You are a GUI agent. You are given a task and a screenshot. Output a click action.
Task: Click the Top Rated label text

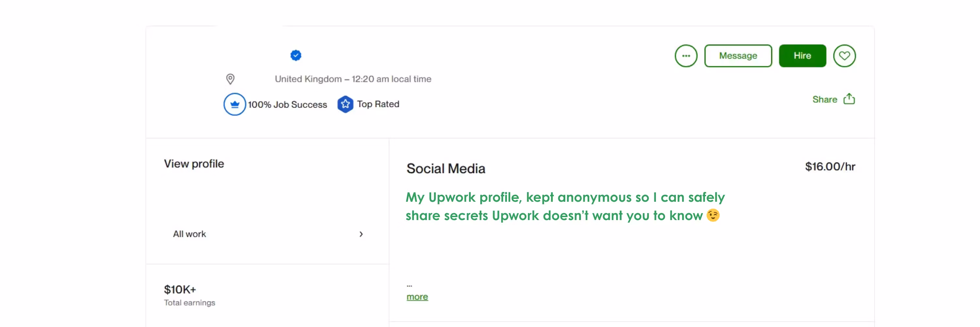click(378, 104)
